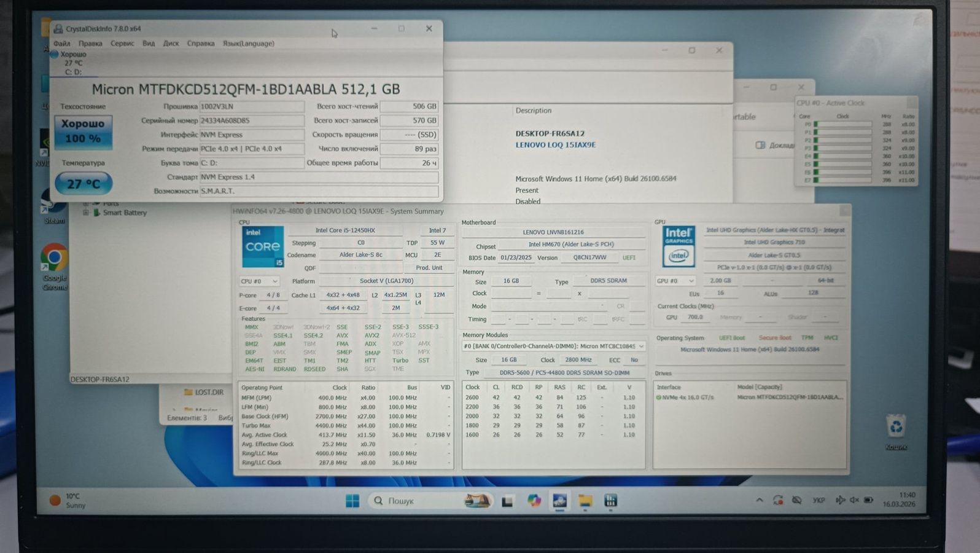Click the Intel Graphics GPU logo
Image resolution: width=980 pixels, height=553 pixels.
(x=679, y=246)
